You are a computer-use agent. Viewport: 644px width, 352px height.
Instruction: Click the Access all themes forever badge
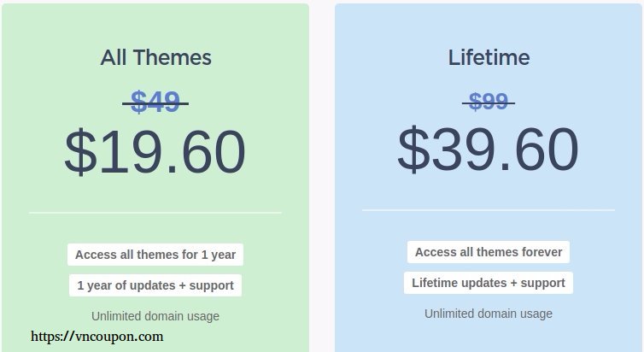[489, 252]
